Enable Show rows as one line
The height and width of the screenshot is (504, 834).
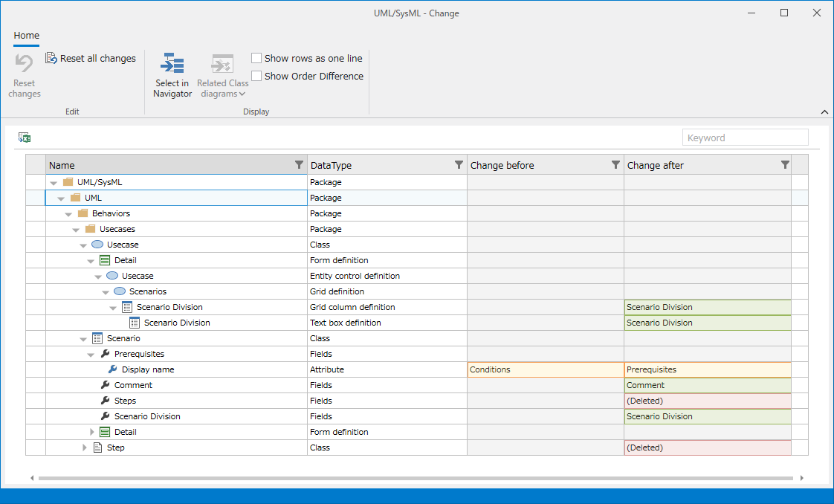point(256,58)
